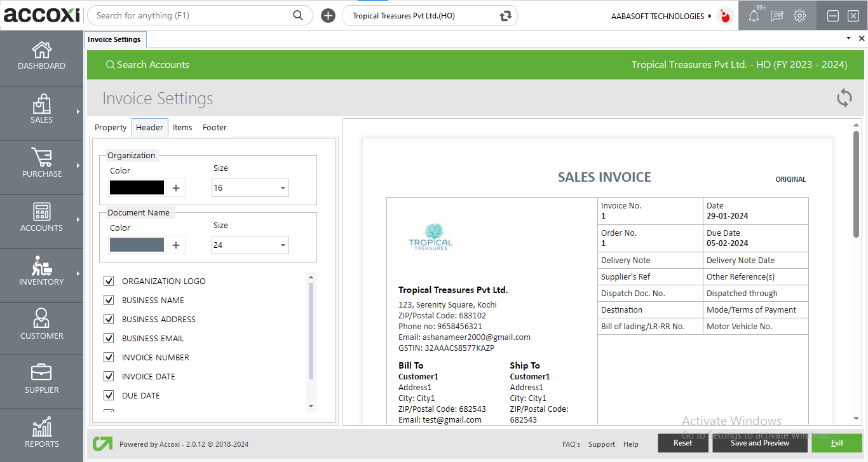868x462 pixels.
Task: Toggle the Business Email checkbox
Action: pyautogui.click(x=109, y=338)
